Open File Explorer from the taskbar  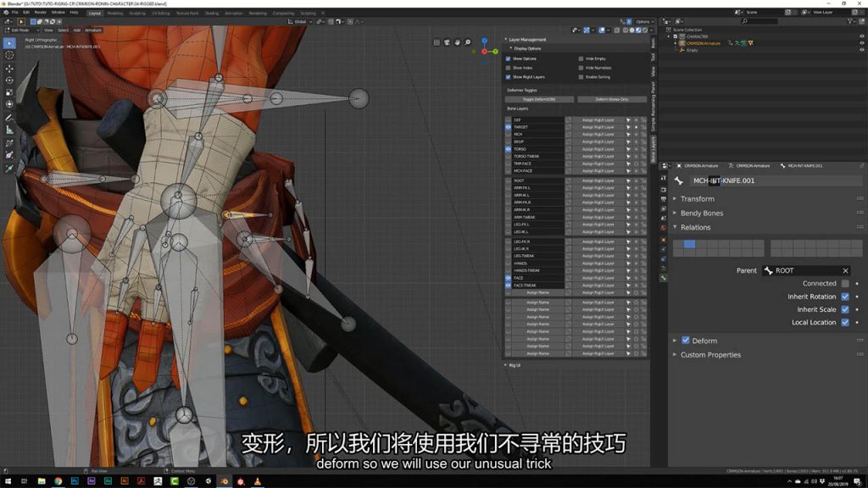point(41,481)
